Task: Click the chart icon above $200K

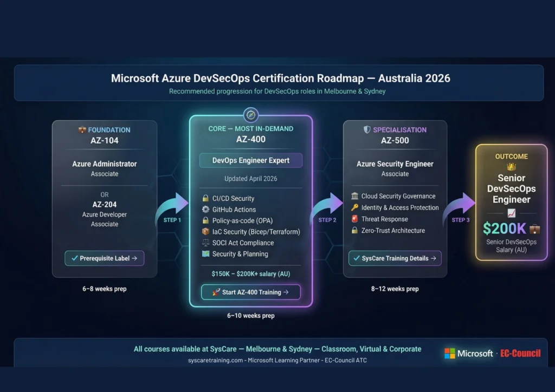Action: 512,213
